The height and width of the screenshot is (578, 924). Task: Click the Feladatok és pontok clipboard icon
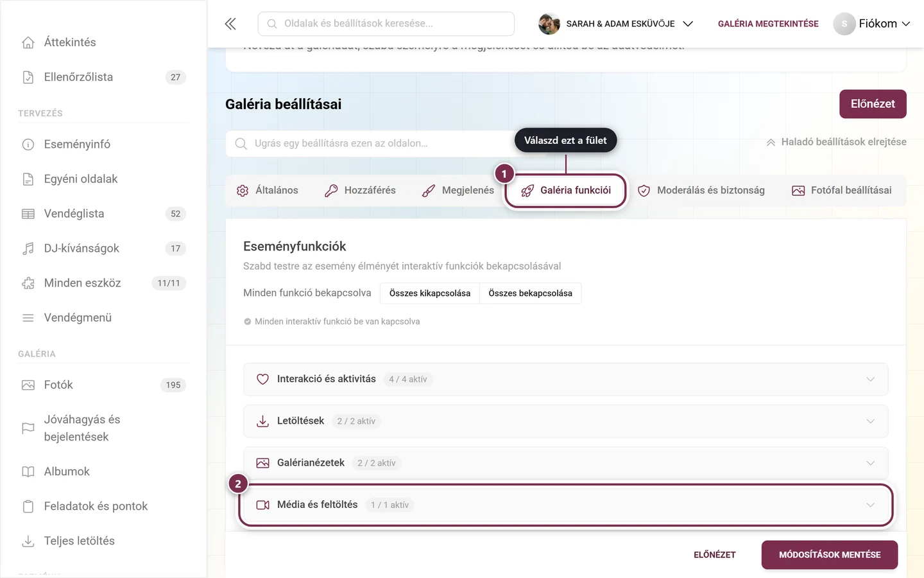[28, 507]
